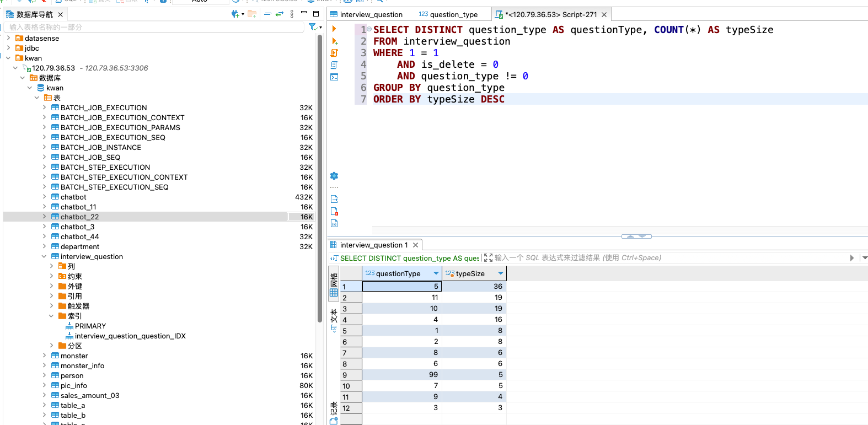Image resolution: width=868 pixels, height=425 pixels.
Task: Close the Script-271 tab
Action: coord(604,14)
